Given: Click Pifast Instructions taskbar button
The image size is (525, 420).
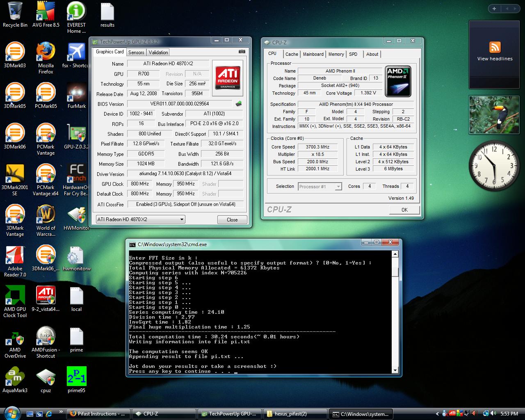Looking at the screenshot, I should coord(98,414).
